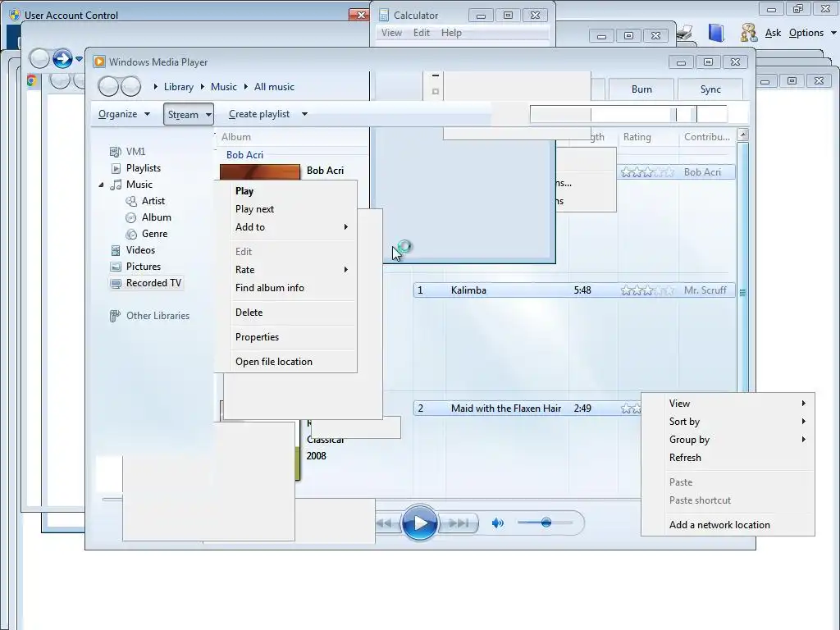Click the Create playlist button
The height and width of the screenshot is (630, 840).
tap(259, 114)
